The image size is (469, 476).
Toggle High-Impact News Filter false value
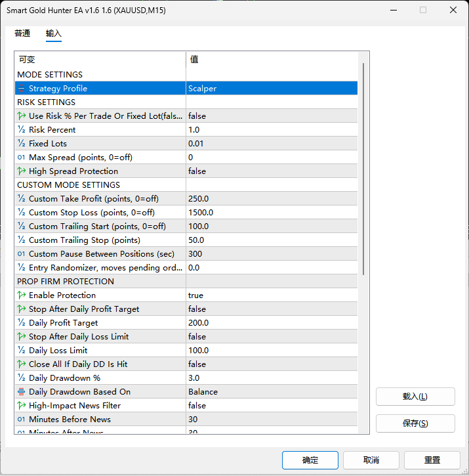coord(272,406)
